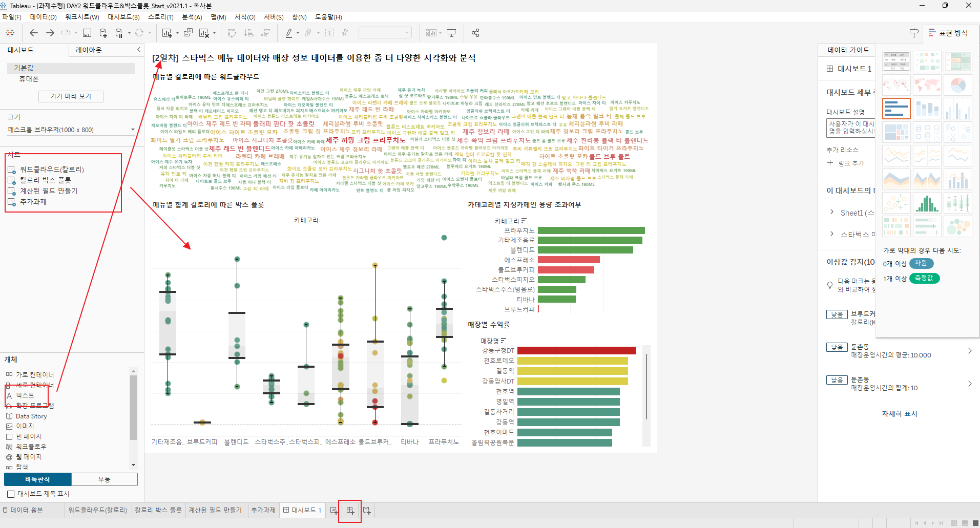The height and width of the screenshot is (528, 980).
Task: Click the share icon in the toolbar
Action: point(475,33)
